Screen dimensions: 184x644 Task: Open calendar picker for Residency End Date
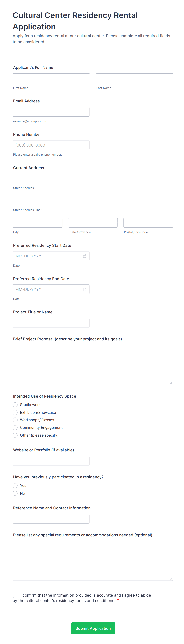pyautogui.click(x=85, y=289)
